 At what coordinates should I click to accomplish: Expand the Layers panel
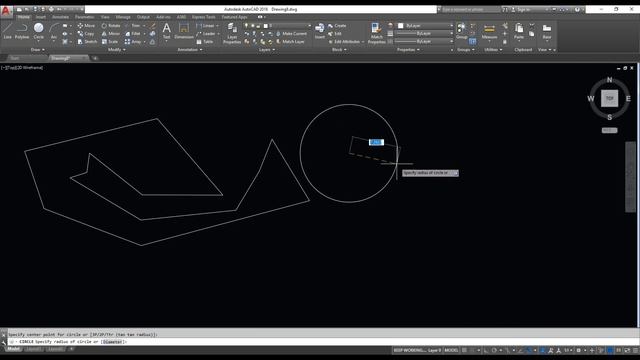click(x=267, y=50)
